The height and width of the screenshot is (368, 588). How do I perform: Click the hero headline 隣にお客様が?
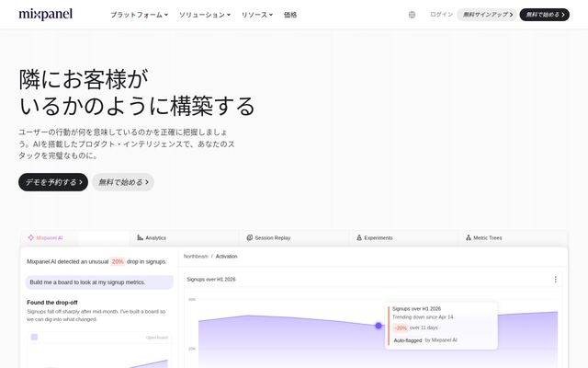click(x=84, y=79)
